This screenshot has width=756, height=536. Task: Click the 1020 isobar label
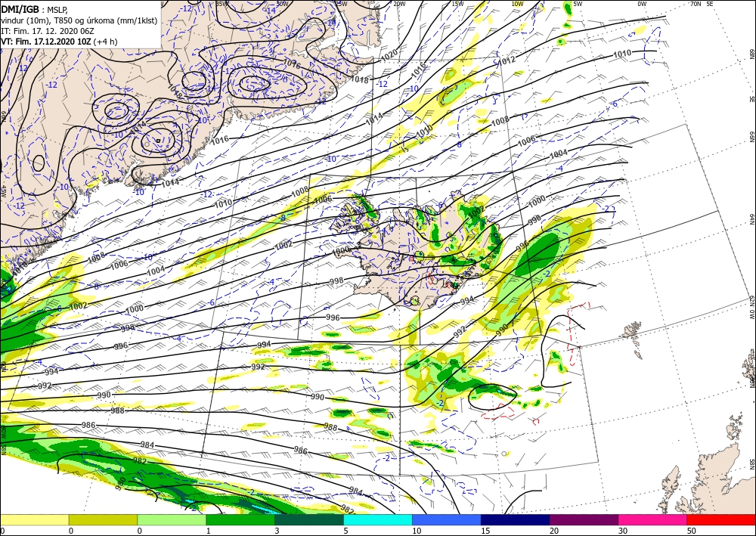(388, 54)
